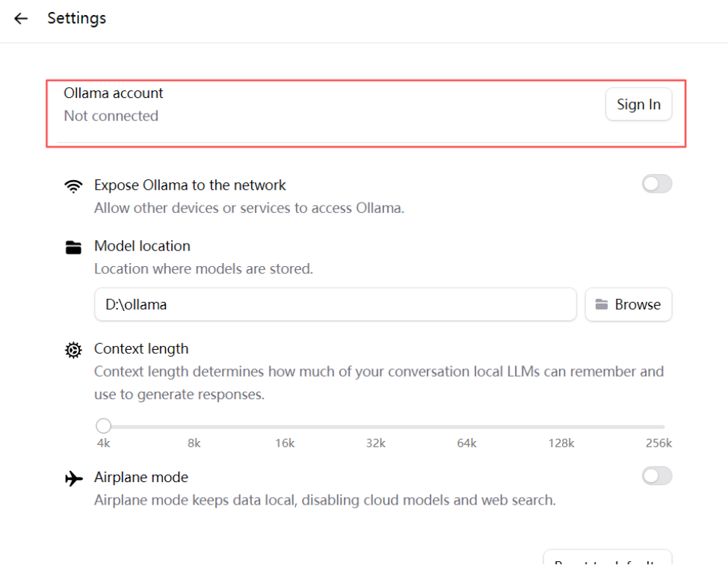Sign in to Ollama account
The height and width of the screenshot is (580, 728).
(638, 105)
